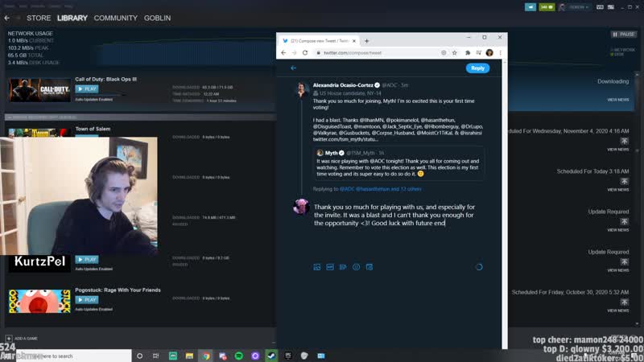The height and width of the screenshot is (362, 644).
Task: Open Windows Task View
Action: [x=155, y=356]
